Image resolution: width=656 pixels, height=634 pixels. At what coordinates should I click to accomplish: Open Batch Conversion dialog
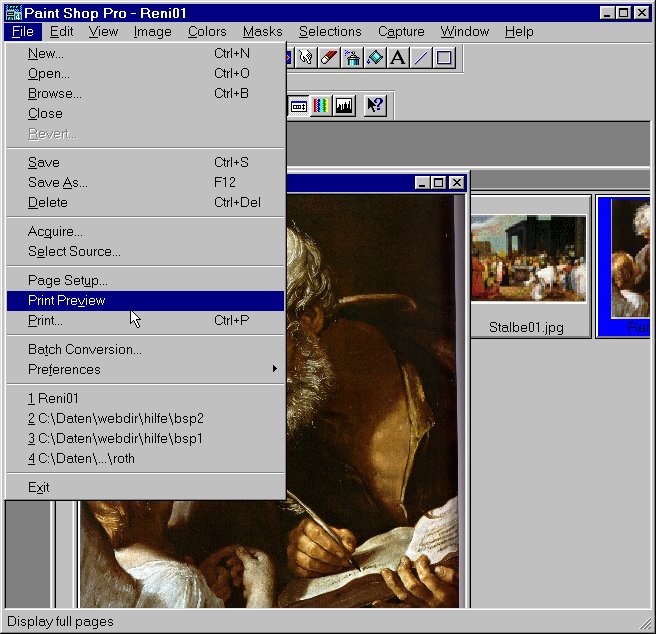click(85, 349)
